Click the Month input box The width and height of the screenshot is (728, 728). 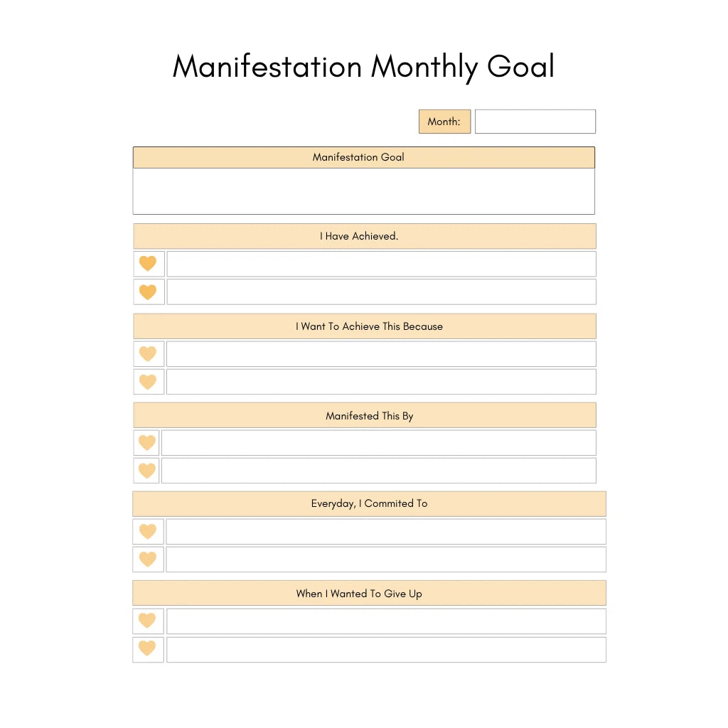point(535,122)
